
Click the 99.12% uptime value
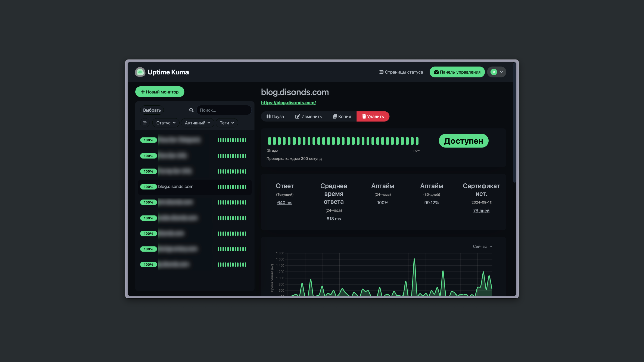coord(432,203)
